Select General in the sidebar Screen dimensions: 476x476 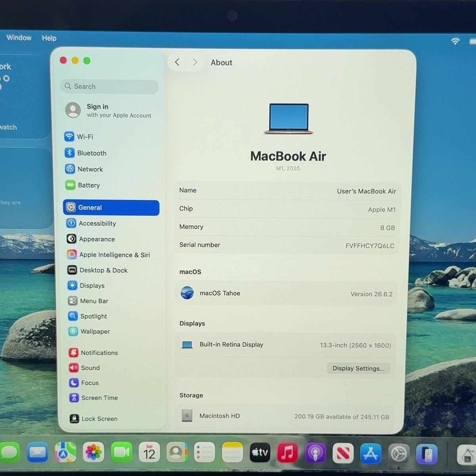click(111, 207)
